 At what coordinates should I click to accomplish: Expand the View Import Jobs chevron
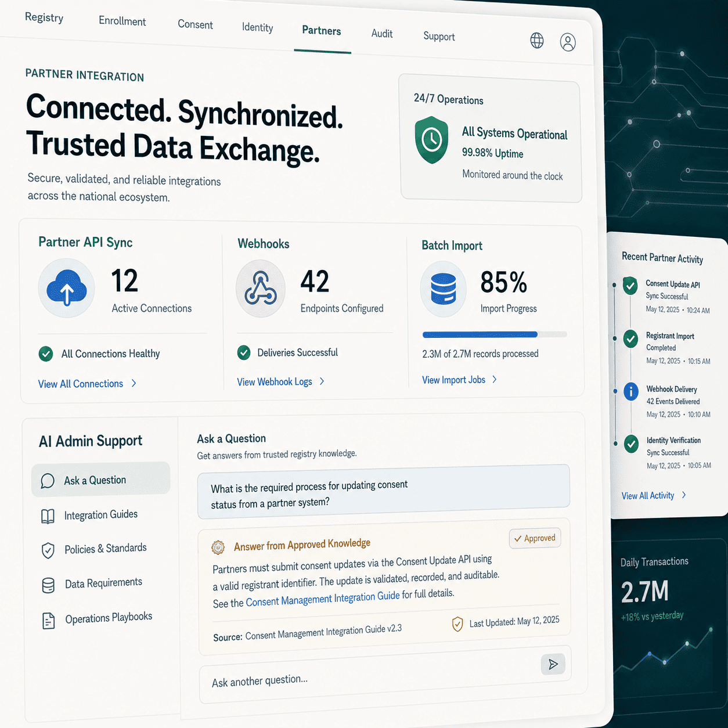[495, 379]
